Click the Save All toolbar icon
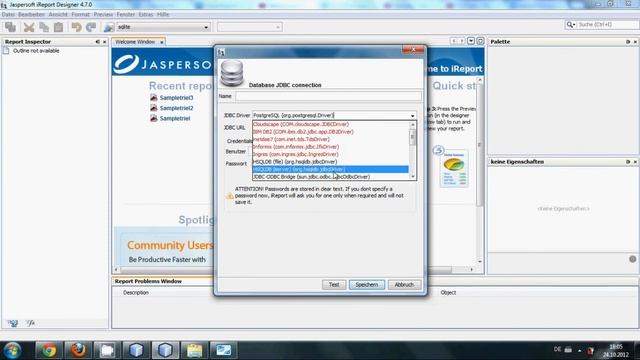Viewport: 640px width, 360px height. [x=11, y=27]
